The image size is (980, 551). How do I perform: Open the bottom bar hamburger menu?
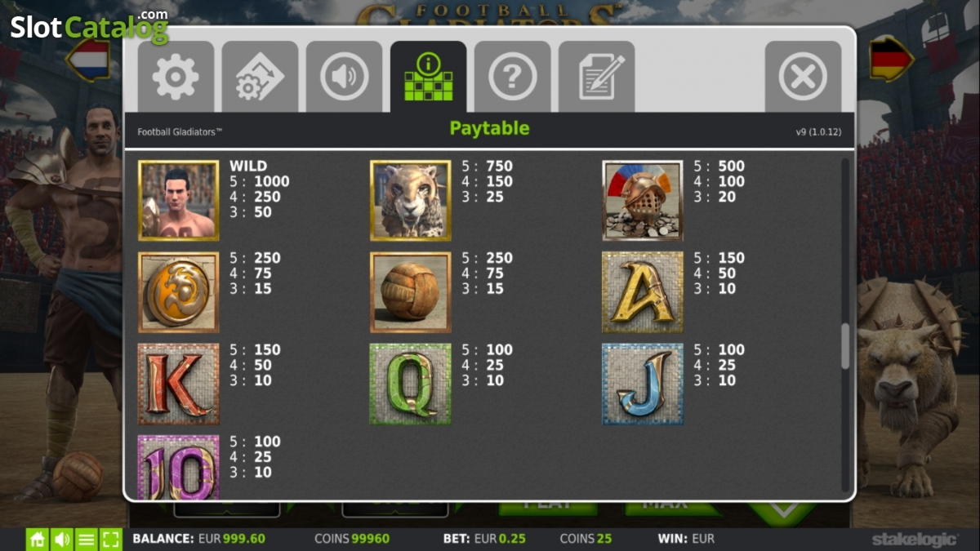[86, 539]
